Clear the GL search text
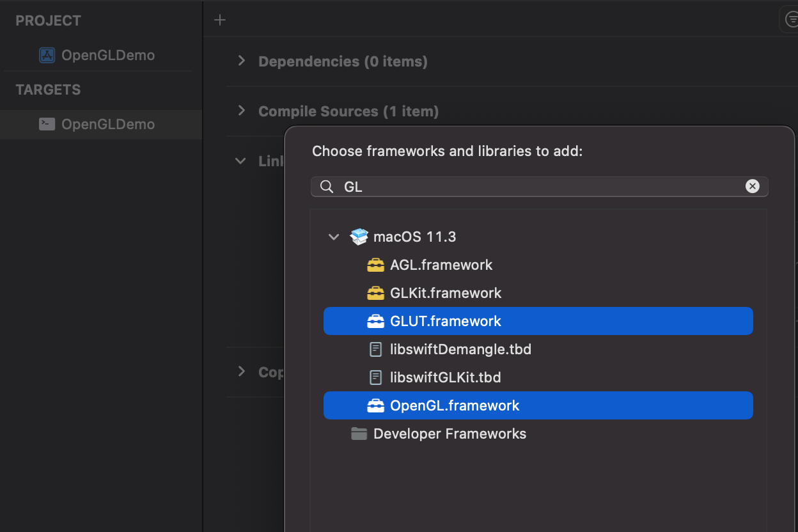This screenshot has width=798, height=532. tap(753, 186)
